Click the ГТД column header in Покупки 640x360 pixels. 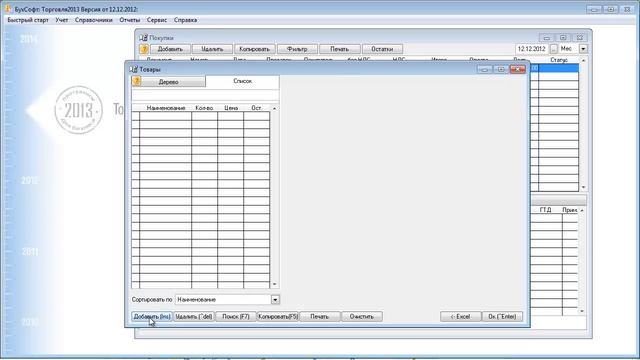[546, 210]
